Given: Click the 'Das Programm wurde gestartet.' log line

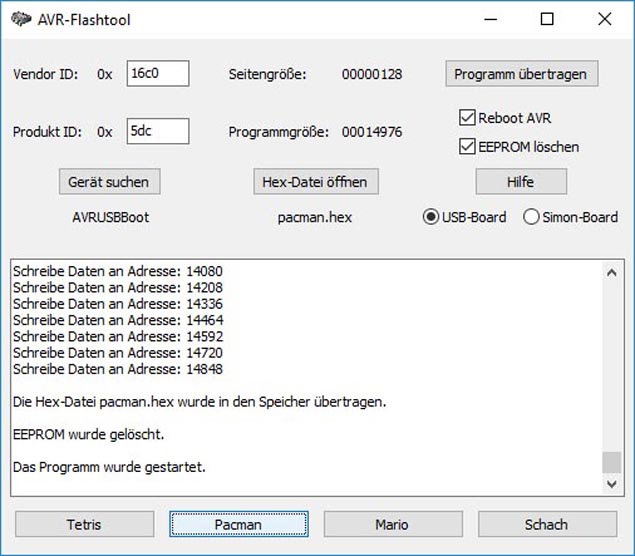Looking at the screenshot, I should coord(109,467).
